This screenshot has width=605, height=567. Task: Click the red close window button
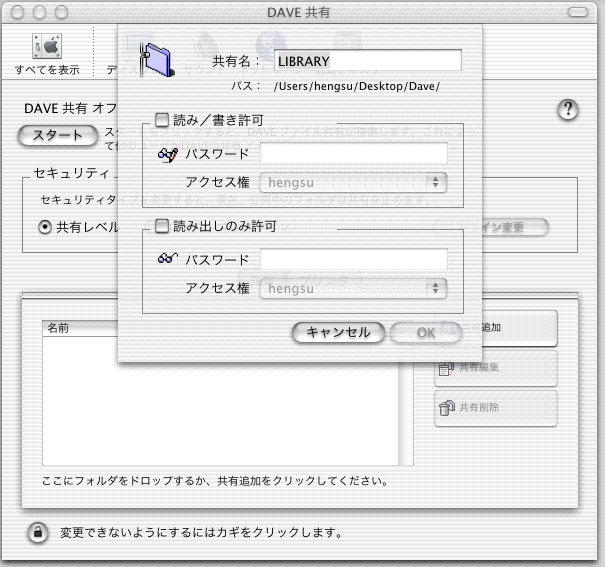coord(17,13)
